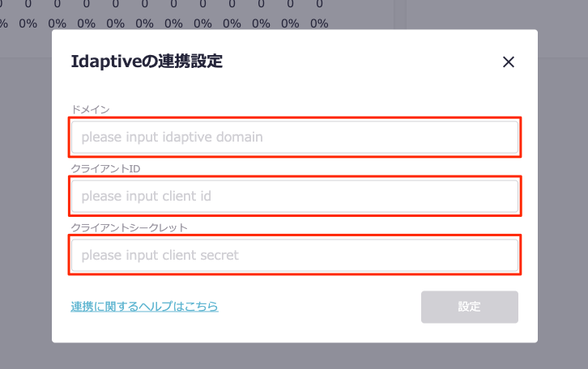The image size is (588, 369).
Task: Click the ドメイン field label
Action: tap(90, 109)
